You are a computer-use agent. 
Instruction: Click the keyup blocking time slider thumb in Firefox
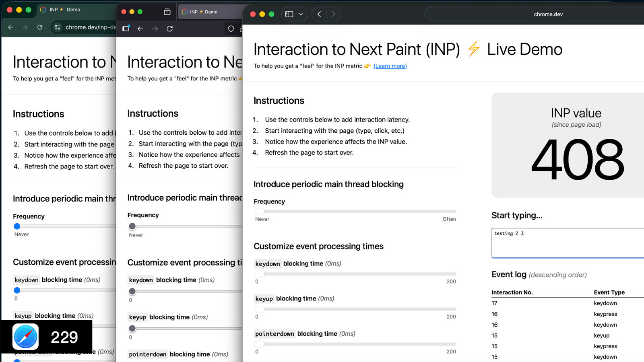[x=132, y=329]
